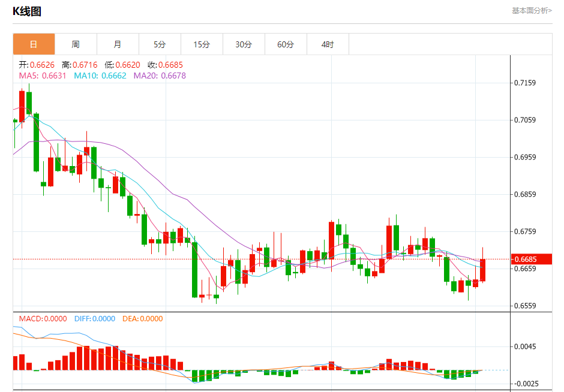
Task: Click the MA10 indicator label
Action: pyautogui.click(x=100, y=76)
